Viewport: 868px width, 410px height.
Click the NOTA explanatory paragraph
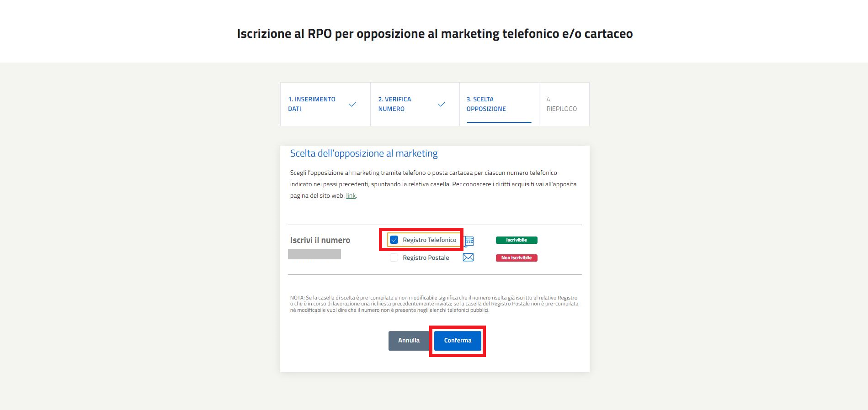[434, 304]
